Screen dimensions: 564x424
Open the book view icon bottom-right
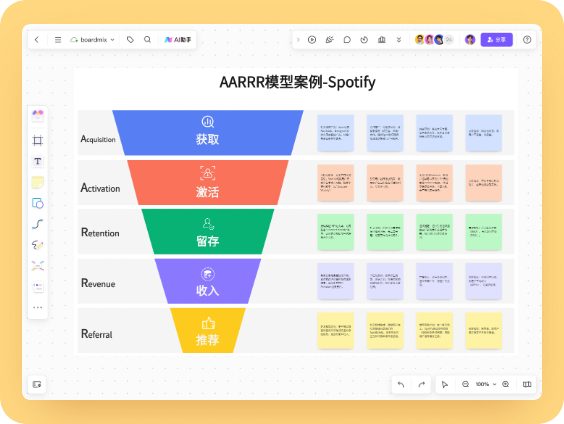coord(527,384)
